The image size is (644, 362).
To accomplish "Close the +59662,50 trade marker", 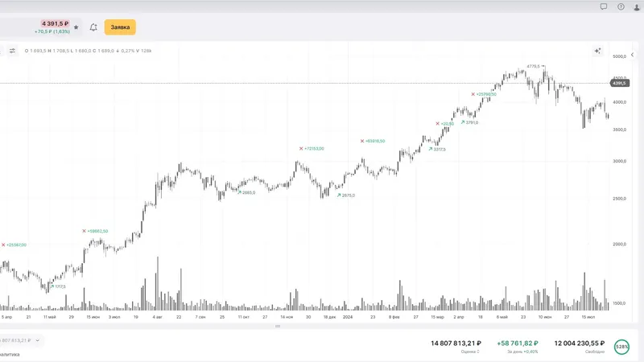I will 84,231.
